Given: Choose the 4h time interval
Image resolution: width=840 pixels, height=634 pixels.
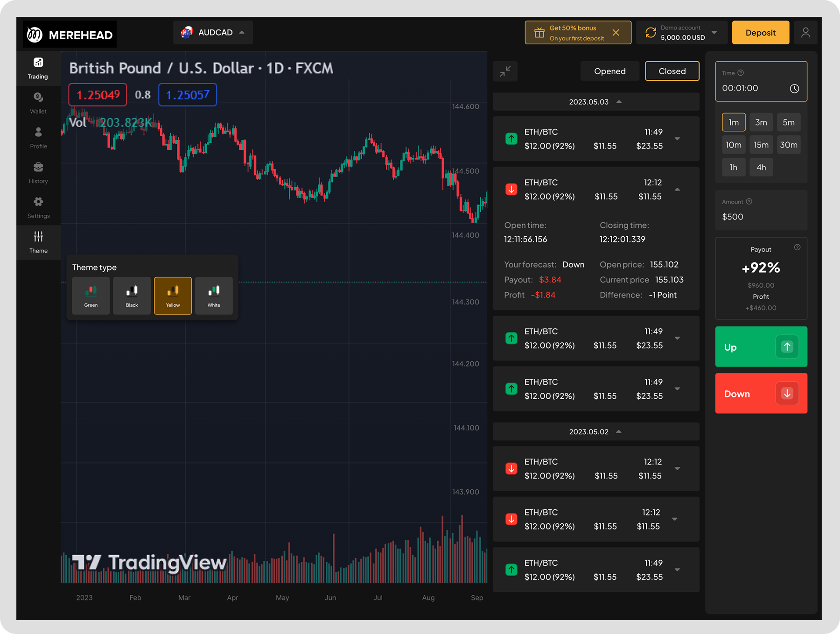Looking at the screenshot, I should [761, 167].
